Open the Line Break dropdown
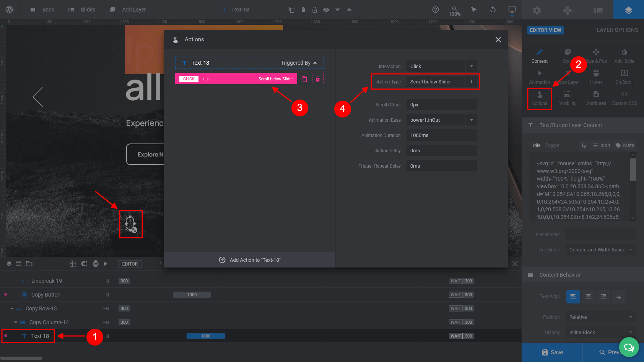Viewport: 644px width, 362px height. (x=601, y=249)
